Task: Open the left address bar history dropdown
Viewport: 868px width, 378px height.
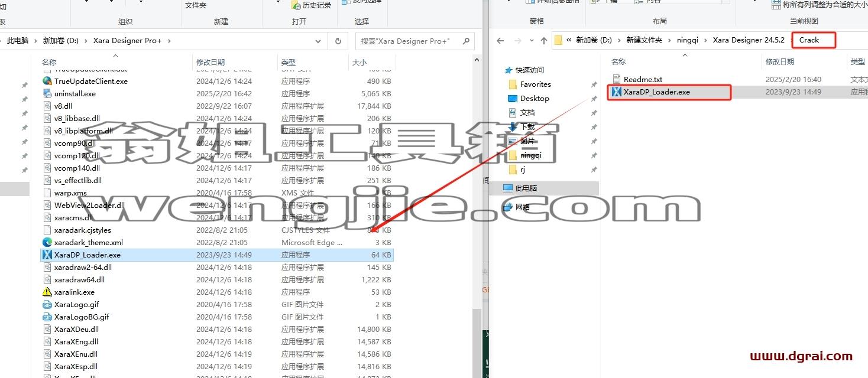Action: (x=318, y=41)
